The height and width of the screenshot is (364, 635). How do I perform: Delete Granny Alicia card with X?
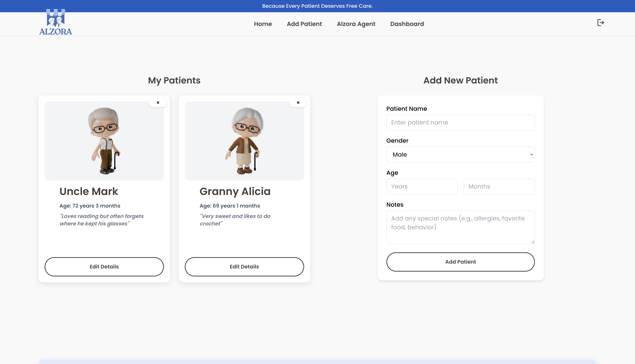coord(298,102)
